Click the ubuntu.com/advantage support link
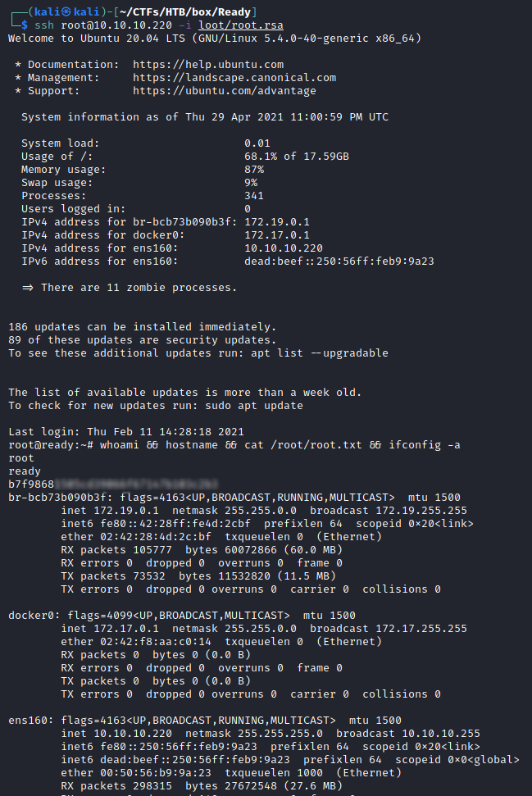Viewport: 532px width, 796px height. [x=225, y=90]
